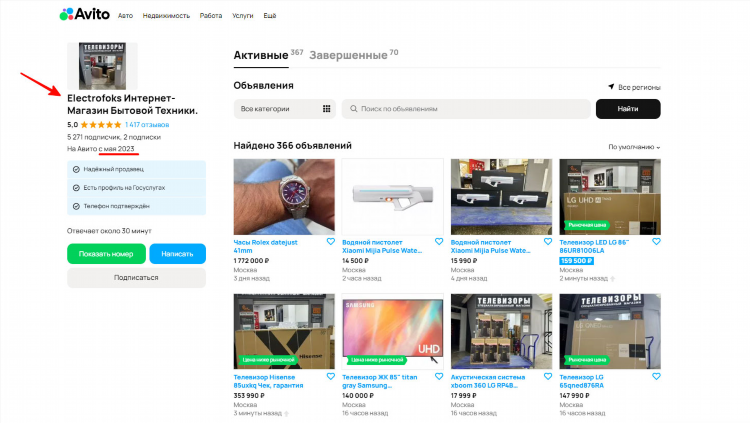750x423 pixels.
Task: Open the Hisense TV box photo
Action: [284, 331]
